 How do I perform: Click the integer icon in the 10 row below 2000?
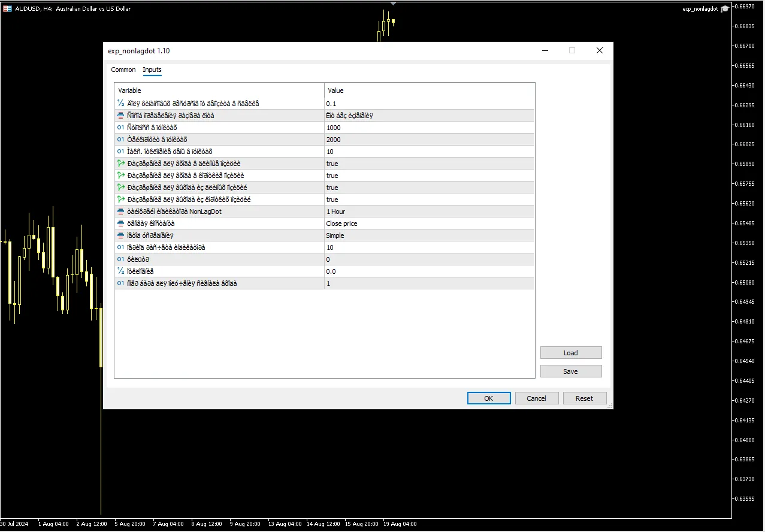coord(121,152)
